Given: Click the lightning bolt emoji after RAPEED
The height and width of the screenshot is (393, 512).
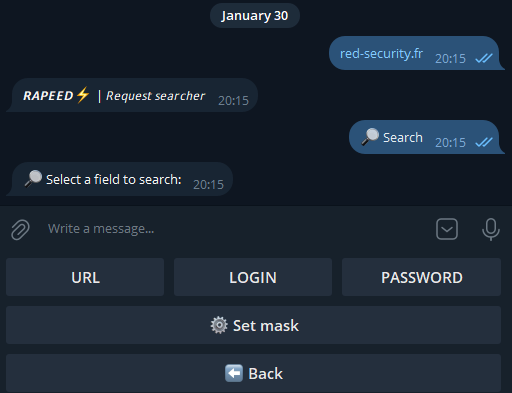Looking at the screenshot, I should tap(83, 95).
